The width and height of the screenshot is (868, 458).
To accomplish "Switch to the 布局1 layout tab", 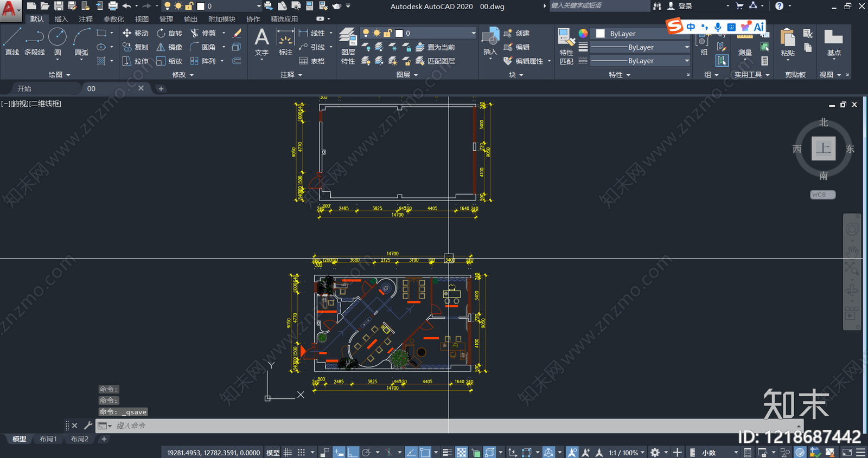I will [x=48, y=439].
